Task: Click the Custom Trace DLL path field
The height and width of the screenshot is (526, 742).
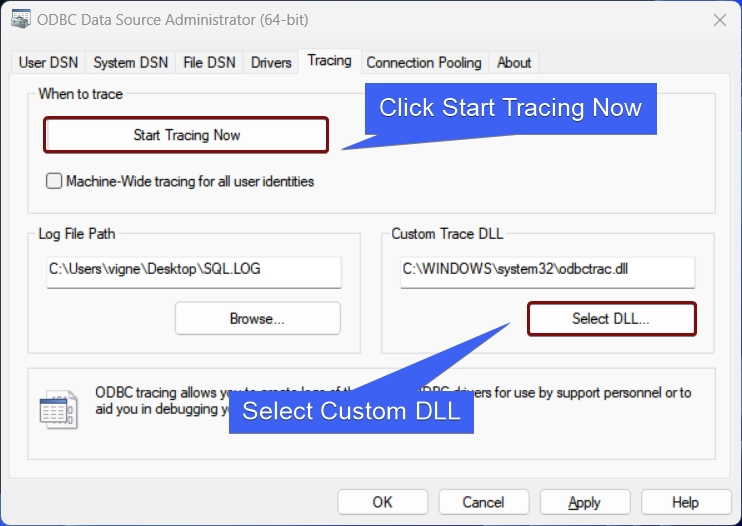Action: [548, 272]
